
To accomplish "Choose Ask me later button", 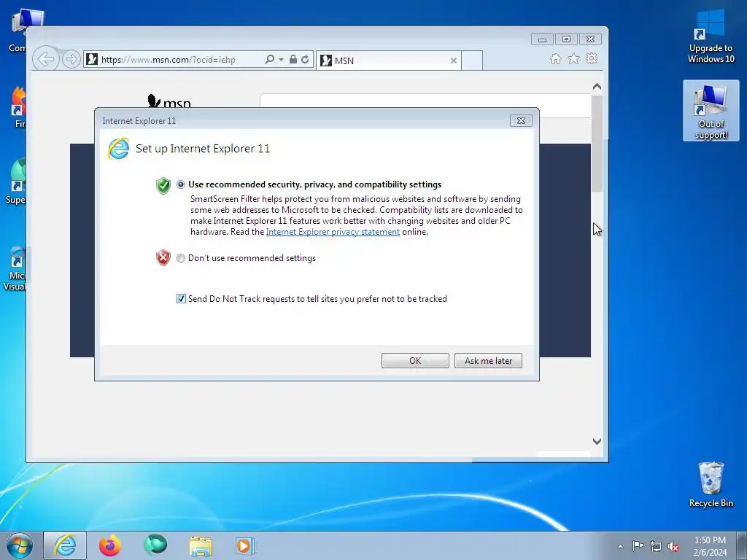I will pyautogui.click(x=488, y=360).
